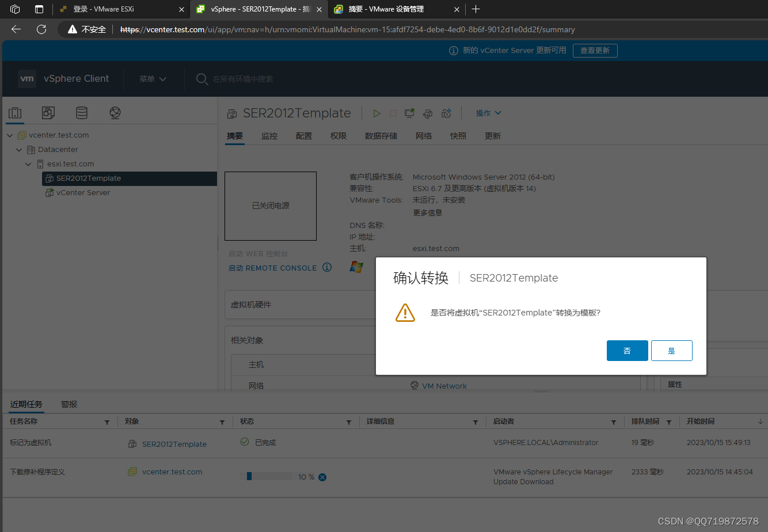Cancel the patch download task
Screen dimensions: 768x532
point(322,477)
